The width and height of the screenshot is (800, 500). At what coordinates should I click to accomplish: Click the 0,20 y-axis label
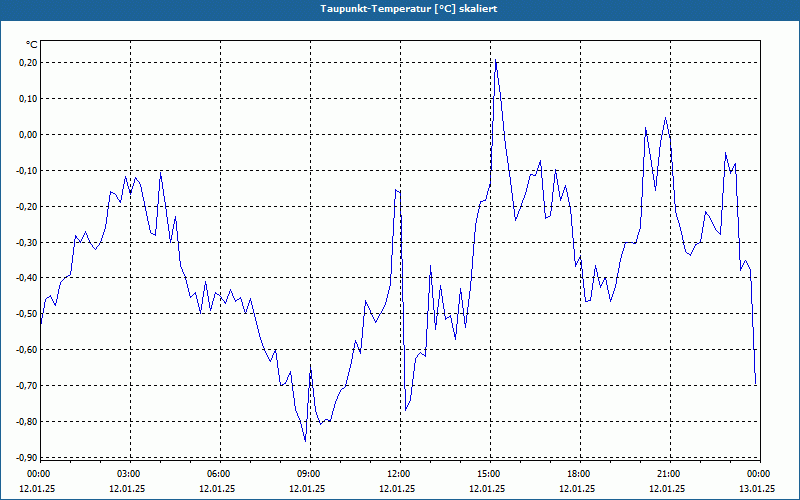28,63
